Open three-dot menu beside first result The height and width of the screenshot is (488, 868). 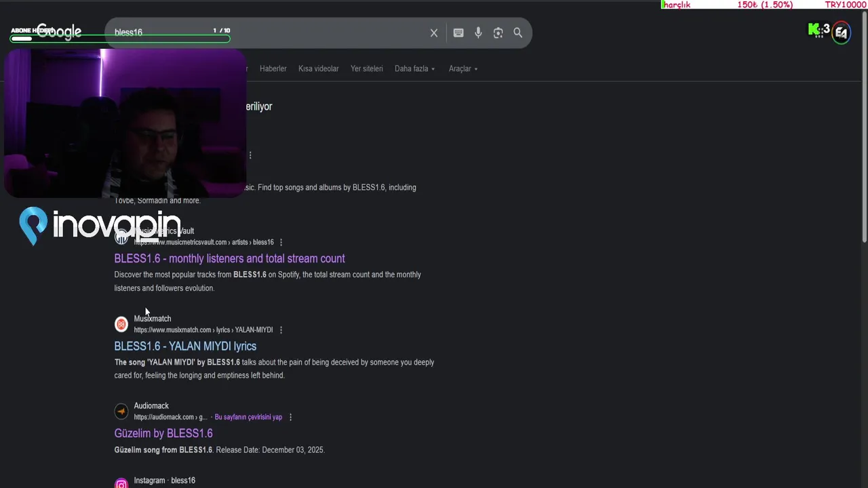(250, 155)
